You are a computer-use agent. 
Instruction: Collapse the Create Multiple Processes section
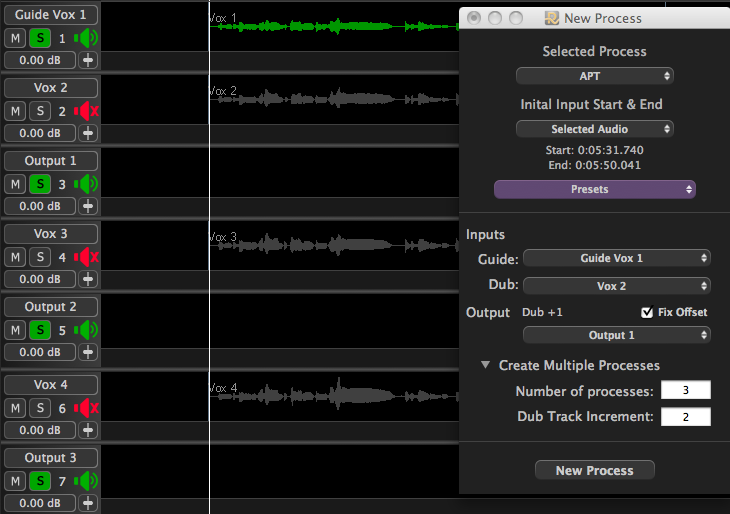pos(486,366)
